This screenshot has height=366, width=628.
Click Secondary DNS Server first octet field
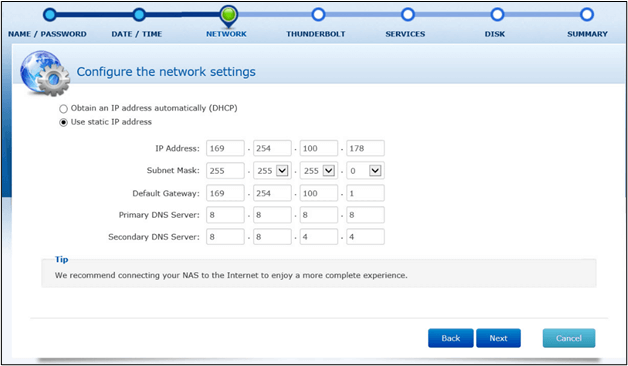click(x=225, y=237)
